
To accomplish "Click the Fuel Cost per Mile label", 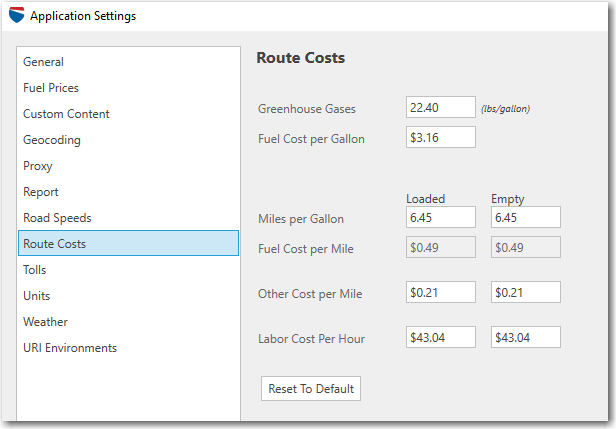I will click(x=306, y=249).
